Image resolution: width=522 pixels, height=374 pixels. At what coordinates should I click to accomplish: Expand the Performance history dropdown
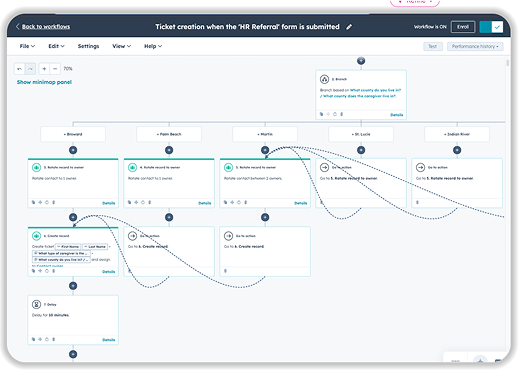tap(475, 46)
